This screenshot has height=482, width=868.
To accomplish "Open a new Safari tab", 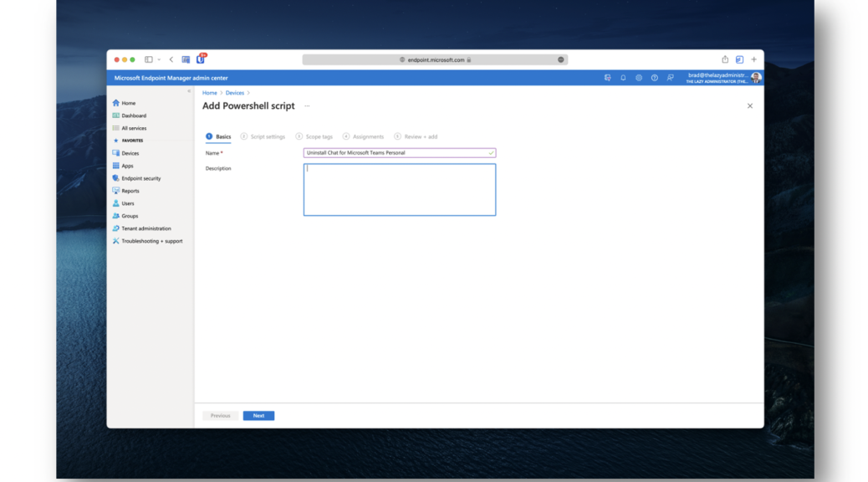I will click(x=753, y=60).
